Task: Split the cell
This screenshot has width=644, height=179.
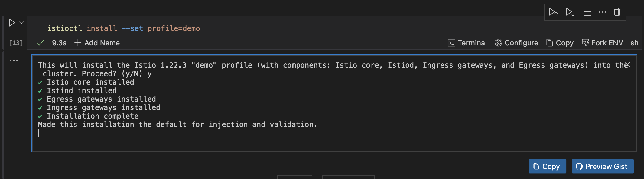Action: (587, 12)
